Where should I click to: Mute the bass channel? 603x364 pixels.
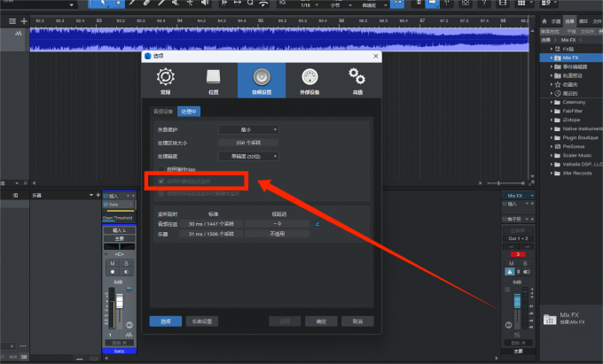point(113,263)
